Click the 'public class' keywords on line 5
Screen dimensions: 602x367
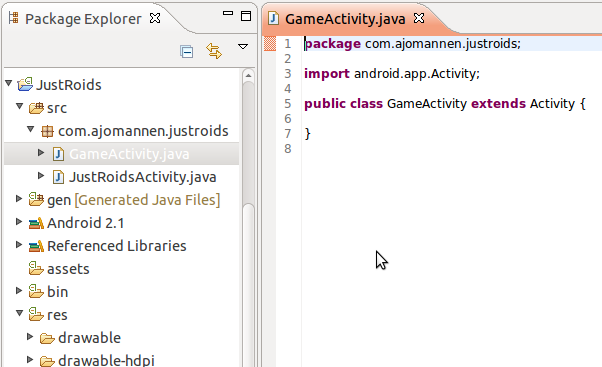click(343, 104)
